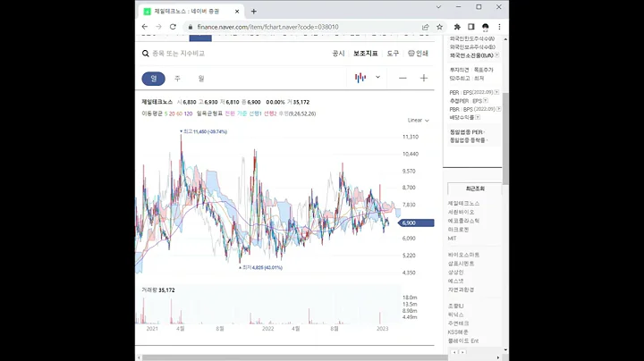The height and width of the screenshot is (361, 644).
Task: Switch the chart to the 월 monthly period
Action: pos(201,79)
